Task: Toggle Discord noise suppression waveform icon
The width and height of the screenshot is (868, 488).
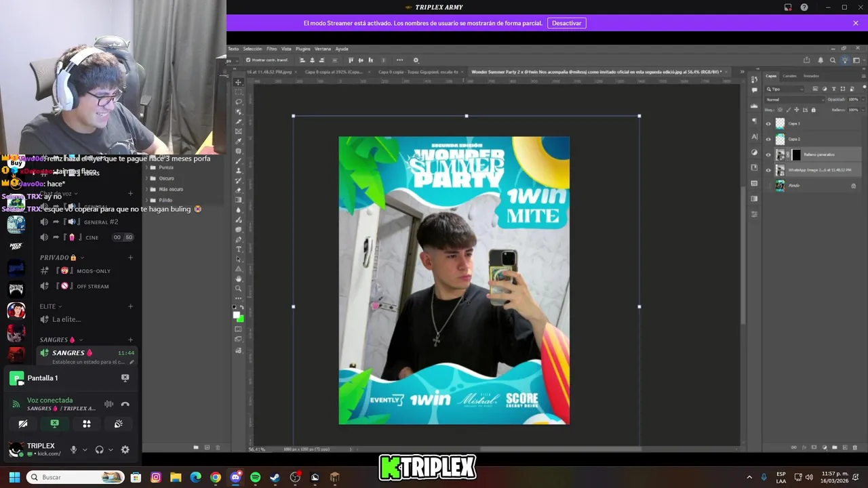Action: (108, 404)
